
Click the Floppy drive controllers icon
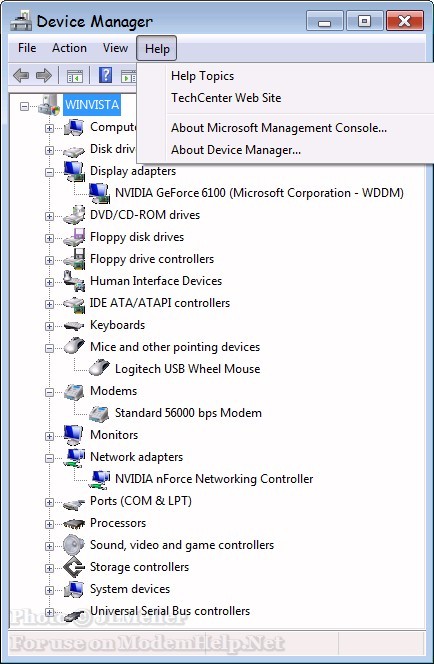click(x=74, y=259)
